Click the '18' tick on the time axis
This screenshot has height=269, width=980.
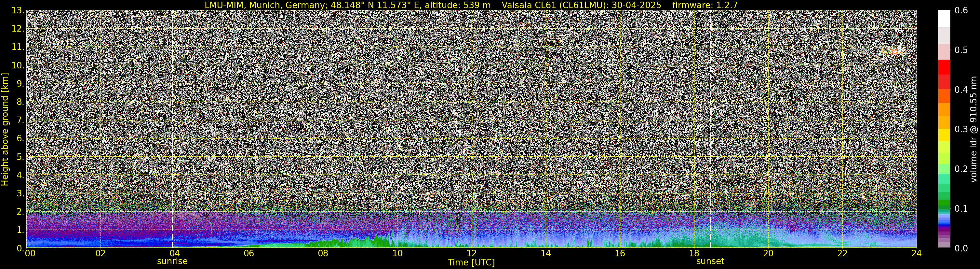(694, 253)
